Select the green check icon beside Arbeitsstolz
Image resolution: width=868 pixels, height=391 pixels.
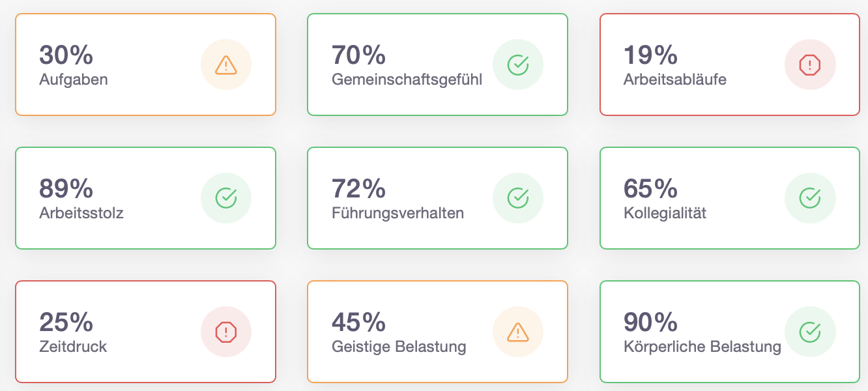[225, 198]
